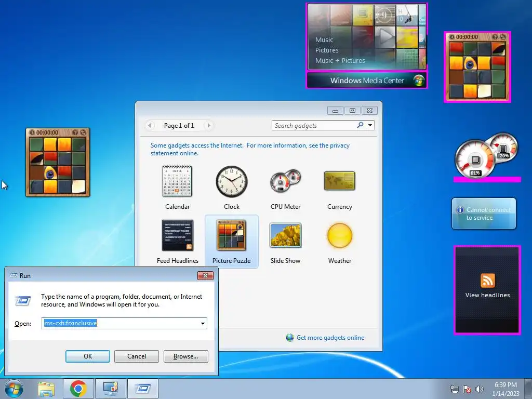
Task: Open Music in Media Center gadget
Action: [324, 39]
